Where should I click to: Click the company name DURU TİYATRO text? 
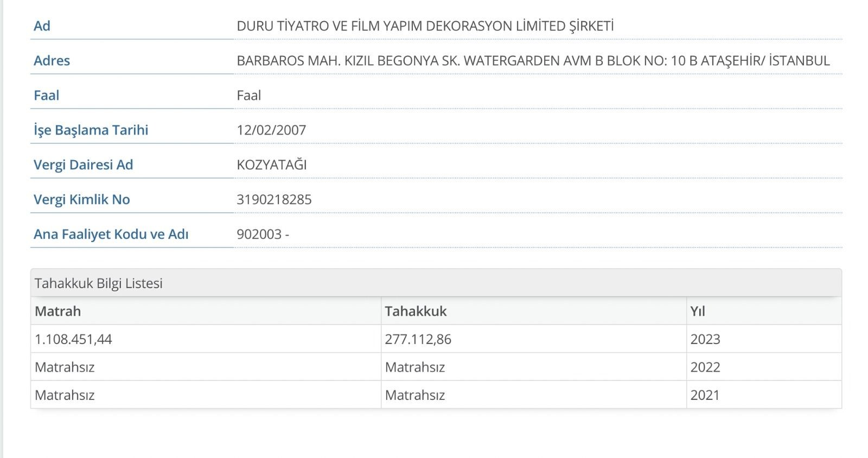[425, 26]
